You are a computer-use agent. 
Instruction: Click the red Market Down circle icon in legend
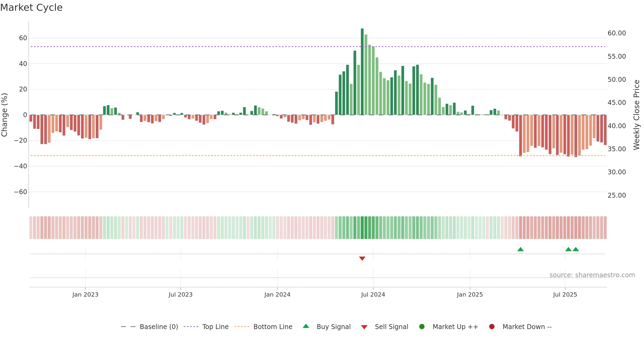(x=492, y=327)
